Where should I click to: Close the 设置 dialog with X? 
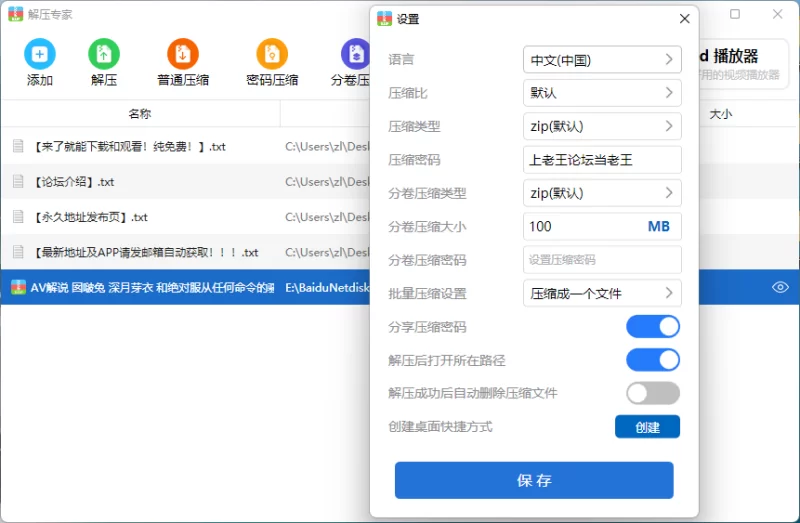[685, 19]
